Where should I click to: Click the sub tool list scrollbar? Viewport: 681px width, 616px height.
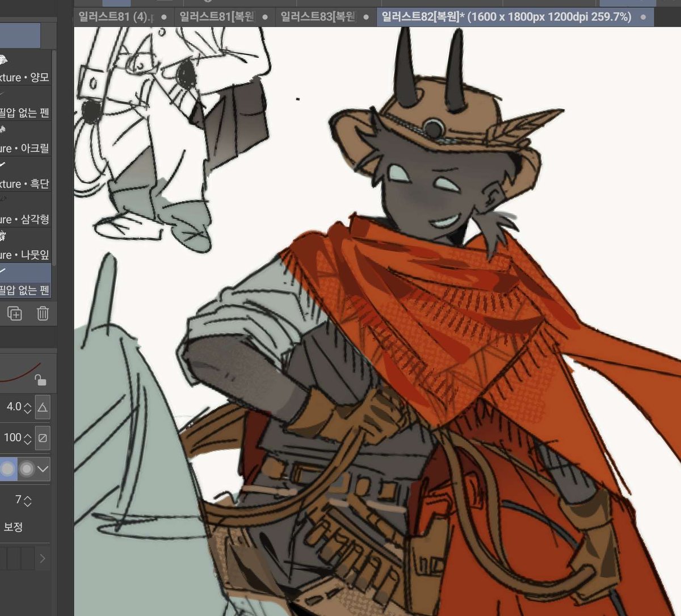click(54, 157)
